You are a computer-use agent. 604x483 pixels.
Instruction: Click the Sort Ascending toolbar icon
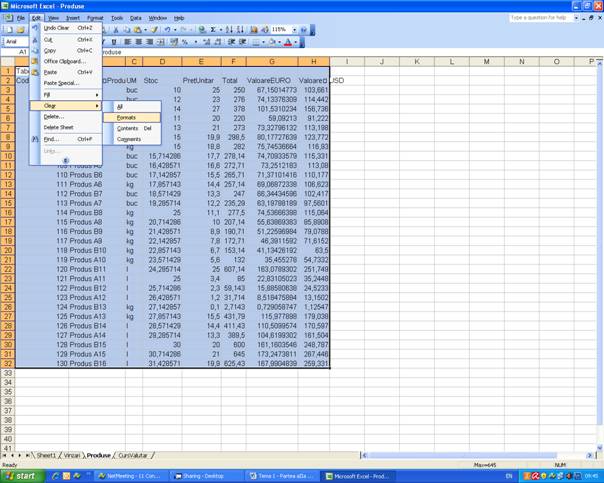229,30
